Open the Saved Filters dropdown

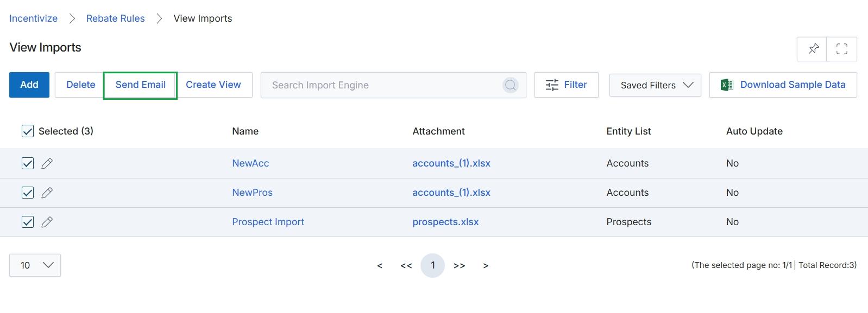(x=655, y=85)
